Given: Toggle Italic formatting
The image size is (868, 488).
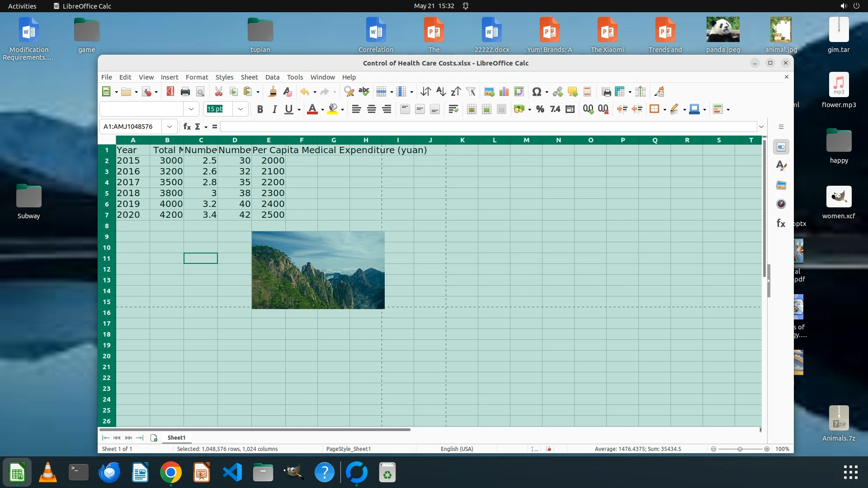Looking at the screenshot, I should point(274,109).
